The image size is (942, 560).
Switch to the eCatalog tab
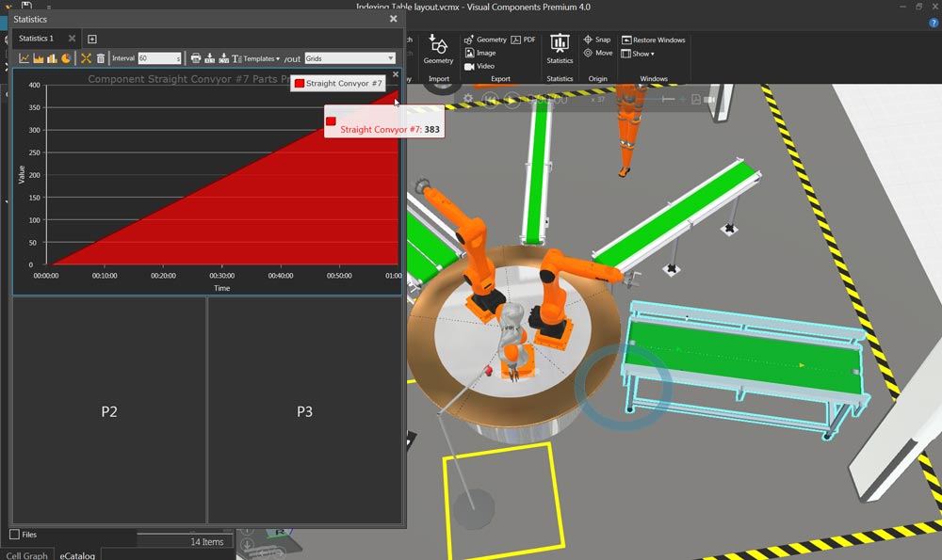(77, 556)
